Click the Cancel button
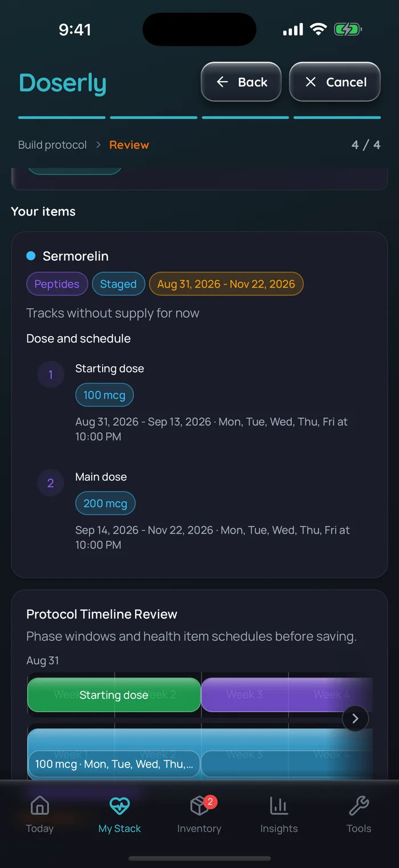This screenshot has width=399, height=868. [335, 82]
